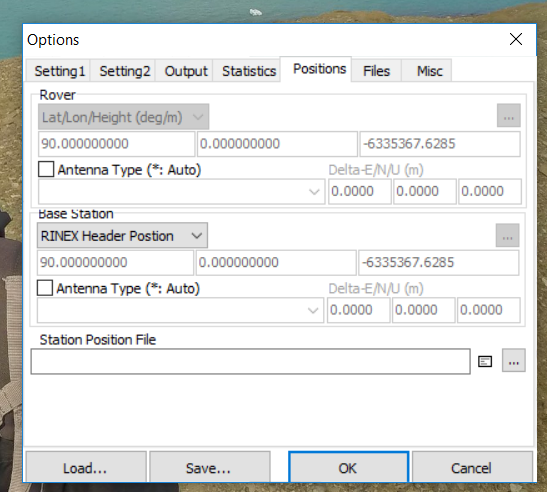This screenshot has width=547, height=492.
Task: Confirm settings with OK button
Action: (349, 468)
